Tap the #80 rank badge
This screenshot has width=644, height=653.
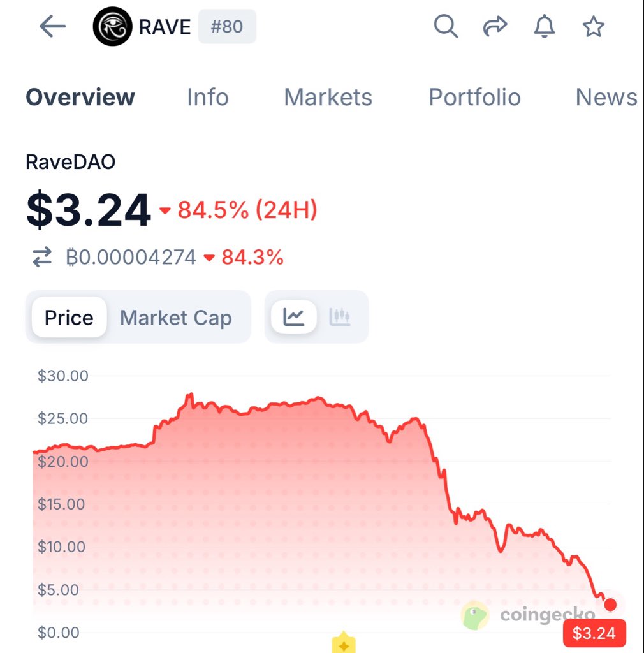[x=227, y=27]
